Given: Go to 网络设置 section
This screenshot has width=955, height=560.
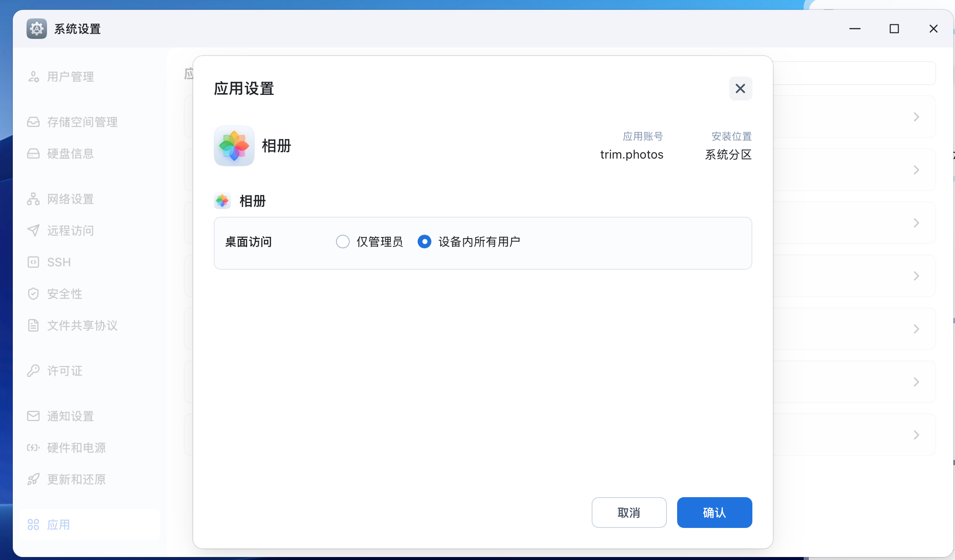Looking at the screenshot, I should pos(70,199).
